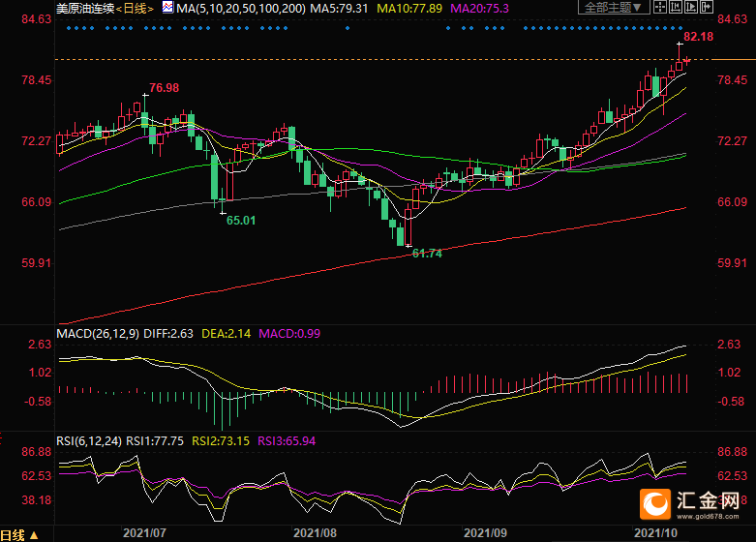
Task: Click the DEA:2.14 reading
Action: click(227, 334)
